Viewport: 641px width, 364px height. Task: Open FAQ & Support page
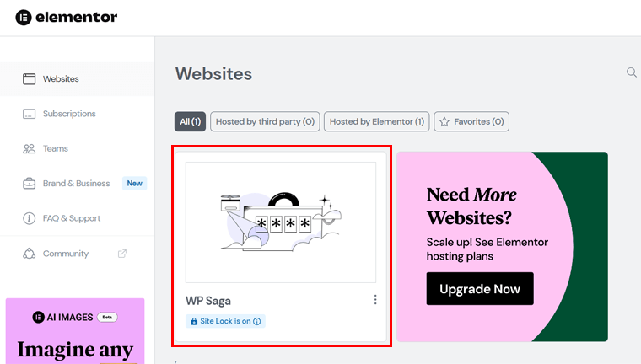click(78, 218)
